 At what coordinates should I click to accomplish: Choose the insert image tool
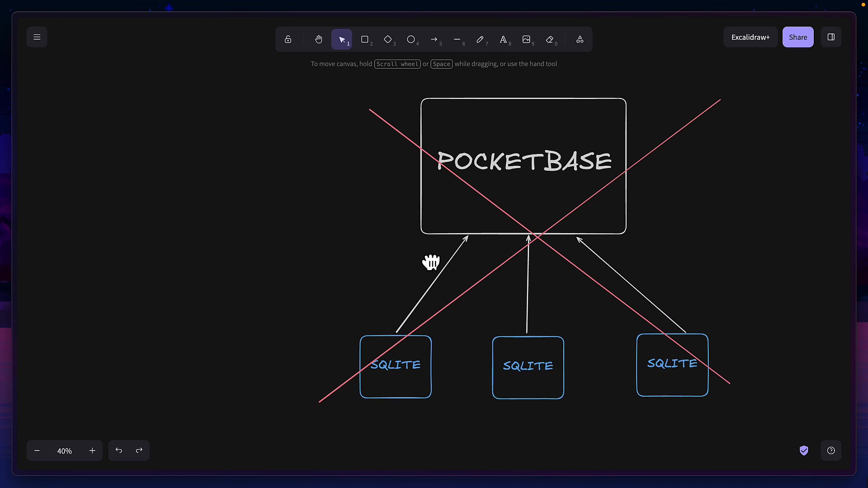(x=527, y=39)
